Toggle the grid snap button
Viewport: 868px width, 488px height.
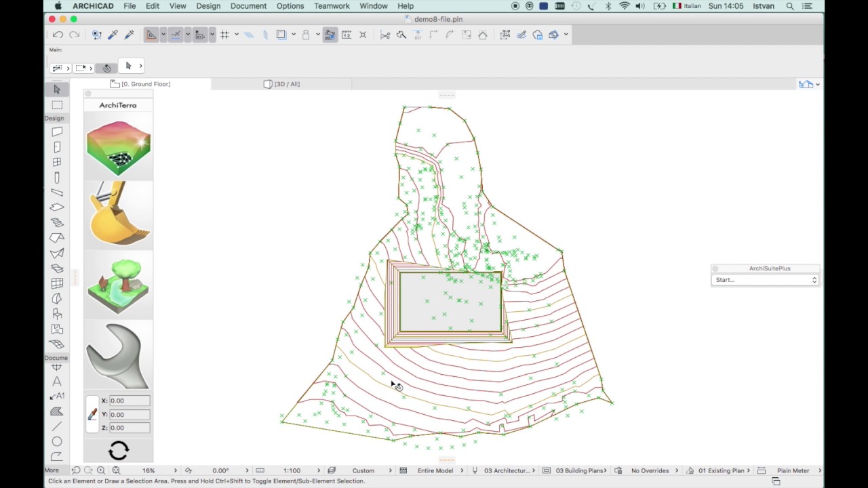tap(224, 35)
